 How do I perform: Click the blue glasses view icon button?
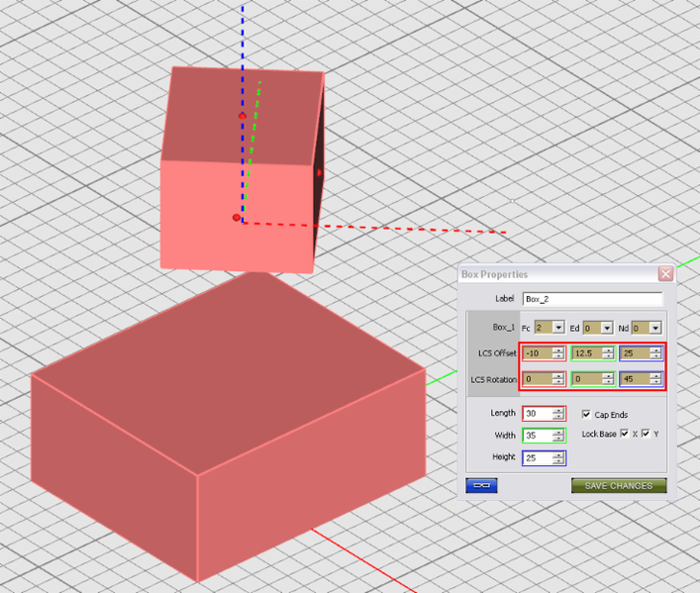(x=481, y=485)
